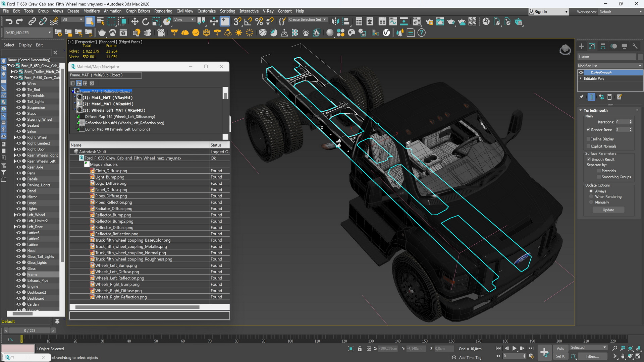
Task: Open scene explorer Display menu
Action: 25,45
